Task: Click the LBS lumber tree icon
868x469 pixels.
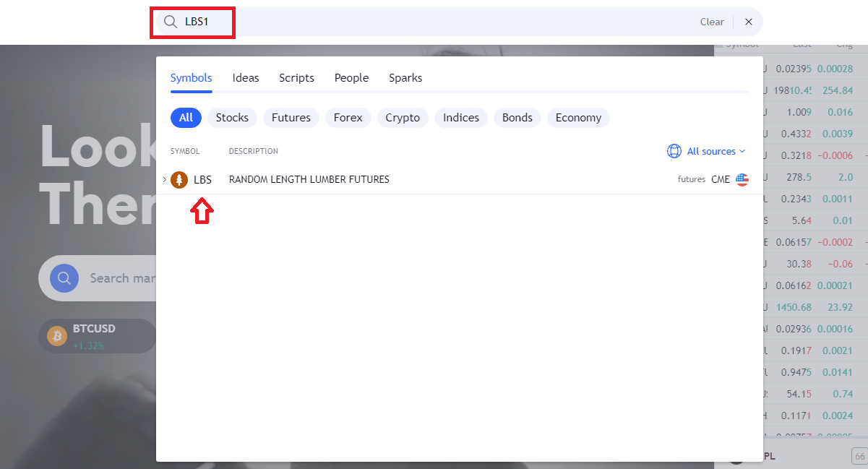Action: click(x=179, y=180)
